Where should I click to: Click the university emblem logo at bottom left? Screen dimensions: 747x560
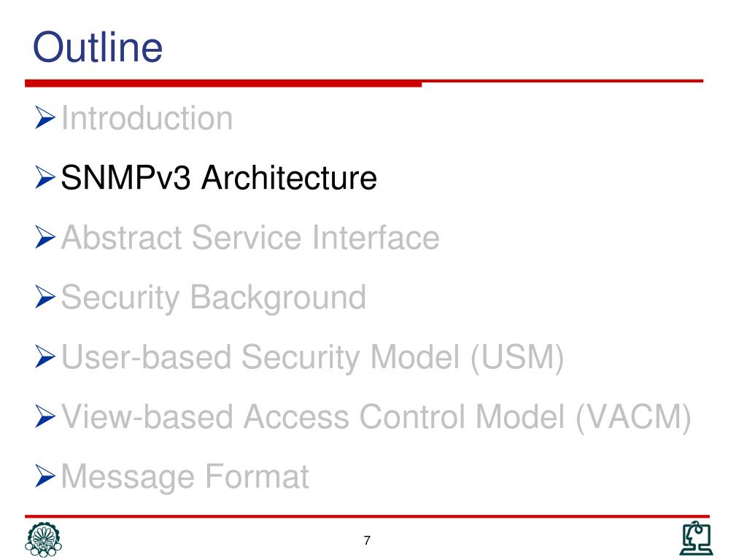pyautogui.click(x=43, y=540)
